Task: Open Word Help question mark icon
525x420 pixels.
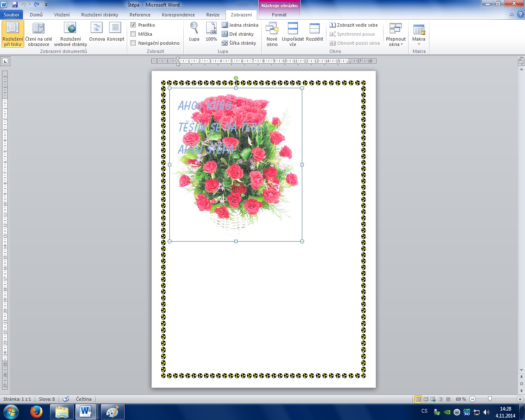Action: click(x=520, y=14)
